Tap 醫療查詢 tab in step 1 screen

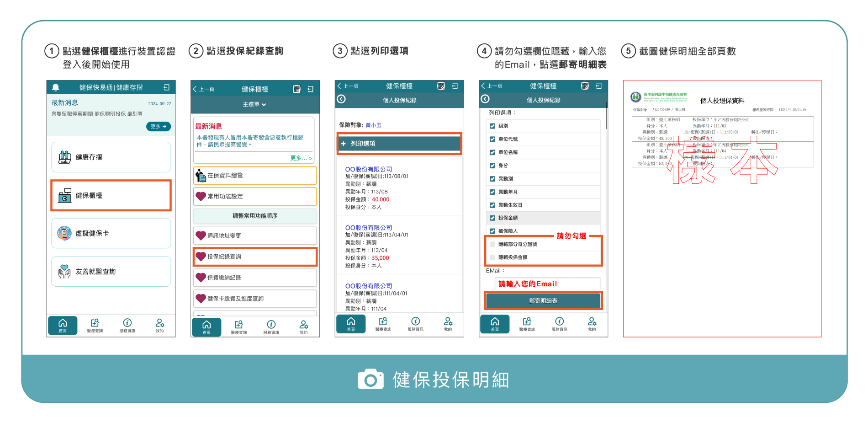(x=95, y=326)
